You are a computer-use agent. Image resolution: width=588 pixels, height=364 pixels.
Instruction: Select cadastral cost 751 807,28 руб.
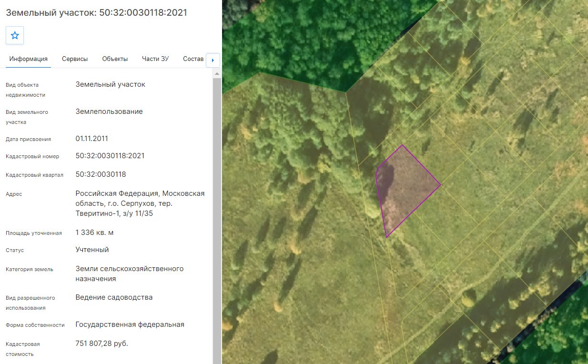click(x=102, y=344)
